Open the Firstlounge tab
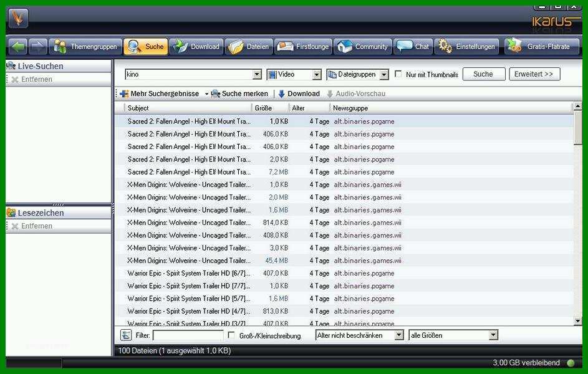This screenshot has height=374, width=588. coord(303,47)
